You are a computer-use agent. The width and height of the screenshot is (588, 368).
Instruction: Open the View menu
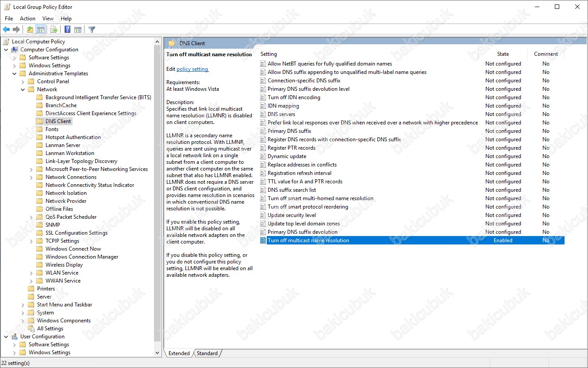[x=48, y=19]
